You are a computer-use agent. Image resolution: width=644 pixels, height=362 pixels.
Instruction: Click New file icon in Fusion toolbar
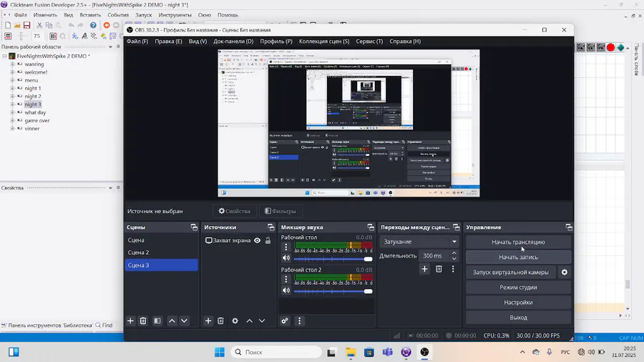point(8,26)
